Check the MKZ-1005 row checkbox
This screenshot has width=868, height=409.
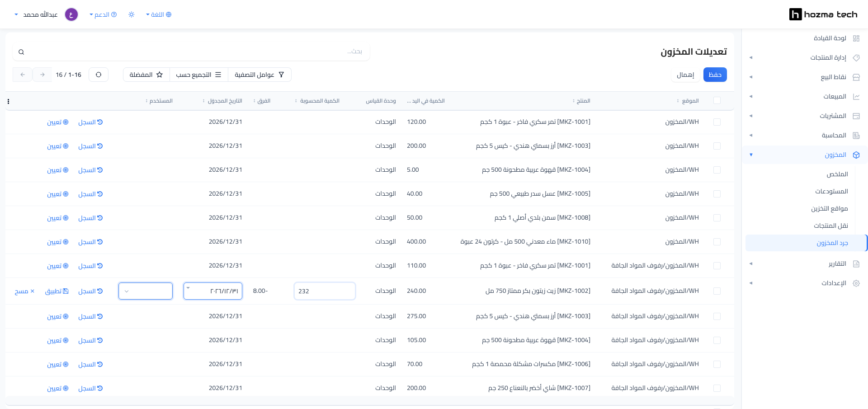717,194
